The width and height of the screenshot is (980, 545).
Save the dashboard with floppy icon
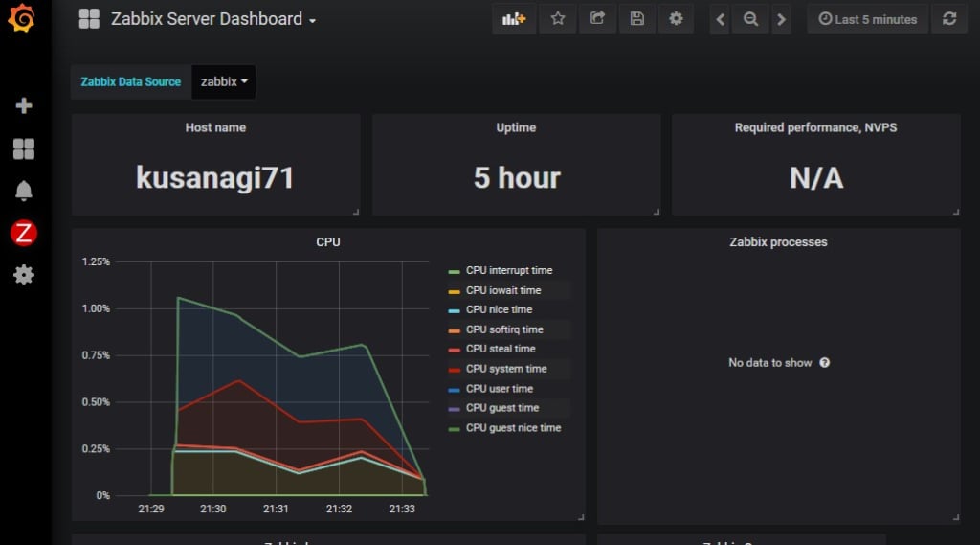pyautogui.click(x=636, y=19)
